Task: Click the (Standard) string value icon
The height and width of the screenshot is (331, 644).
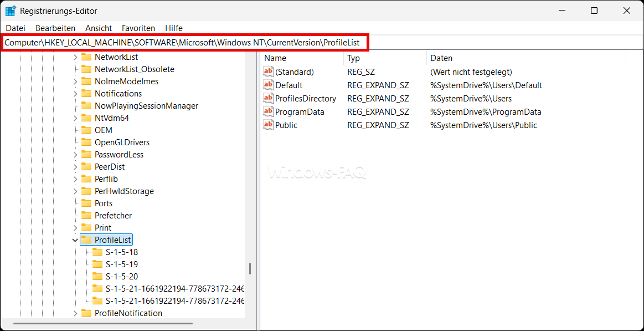Action: click(x=268, y=72)
